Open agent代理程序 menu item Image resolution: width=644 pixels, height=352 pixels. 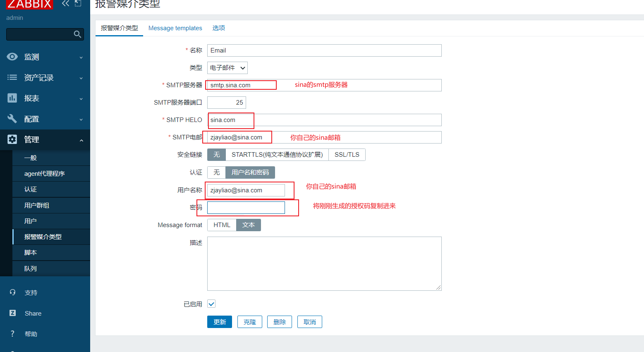point(51,173)
